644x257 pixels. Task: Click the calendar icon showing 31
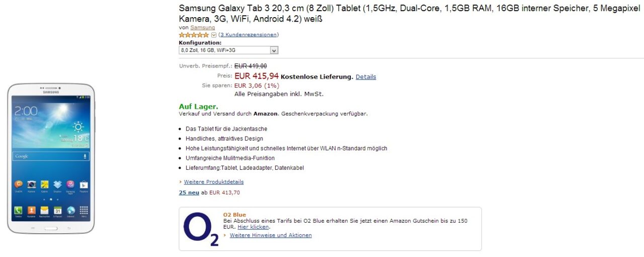pyautogui.click(x=57, y=210)
